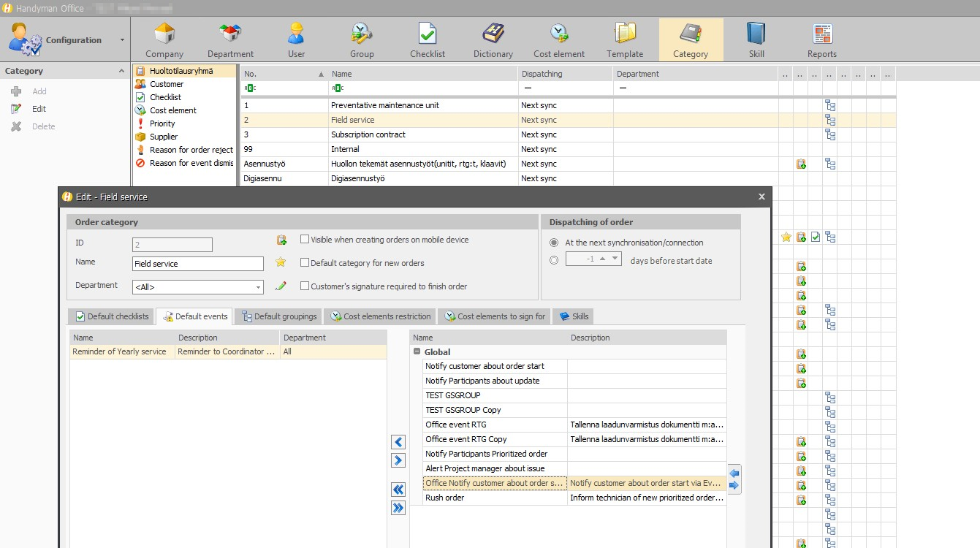Open the Configuration dropdown arrow
Screen dimensions: 980x548
pyautogui.click(x=122, y=40)
